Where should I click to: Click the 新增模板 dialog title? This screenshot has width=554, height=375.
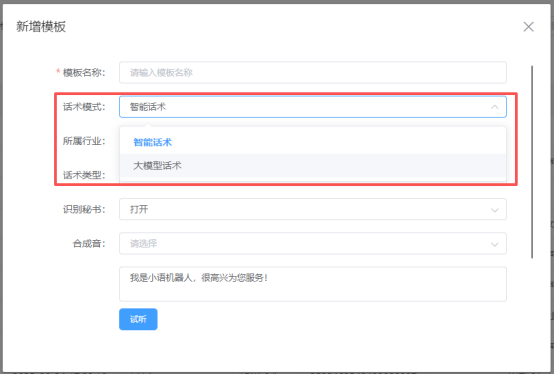41,27
